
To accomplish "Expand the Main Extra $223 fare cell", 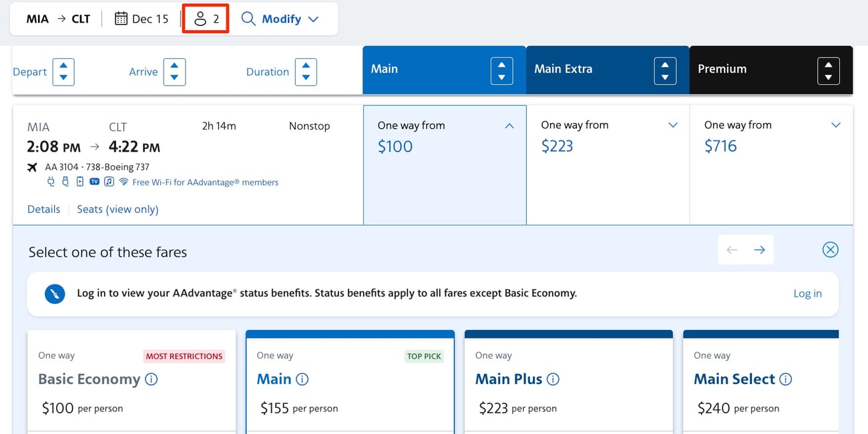I will (608, 165).
